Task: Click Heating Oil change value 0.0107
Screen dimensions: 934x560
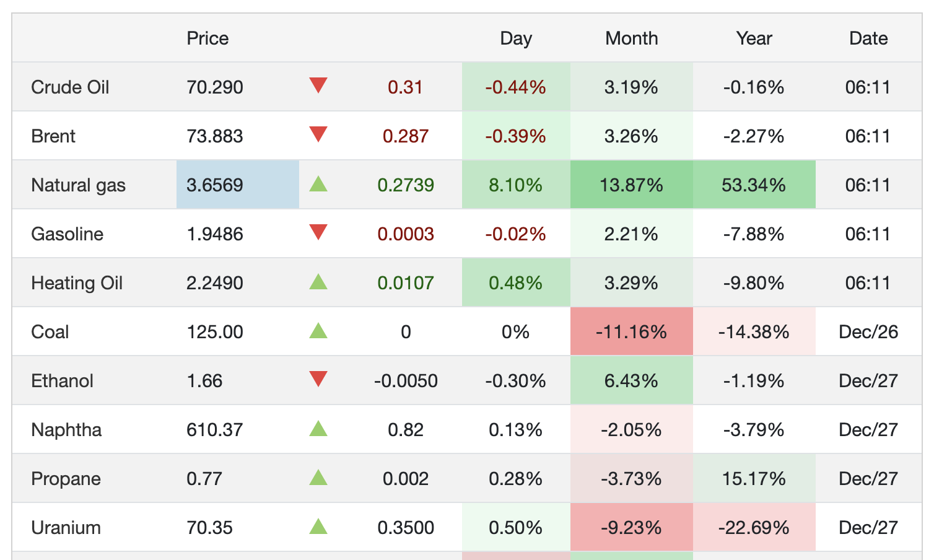Action: point(406,283)
